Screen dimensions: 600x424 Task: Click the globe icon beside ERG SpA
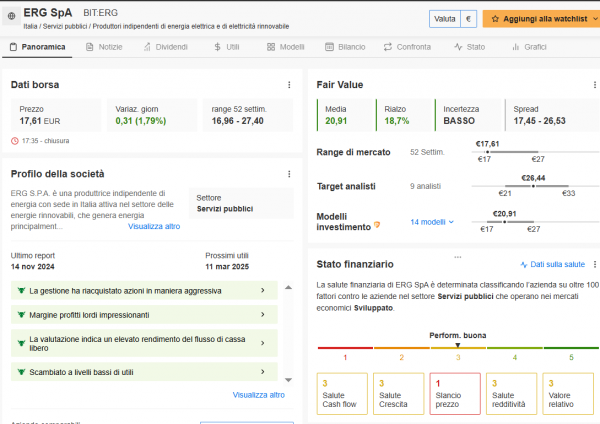pyautogui.click(x=11, y=16)
